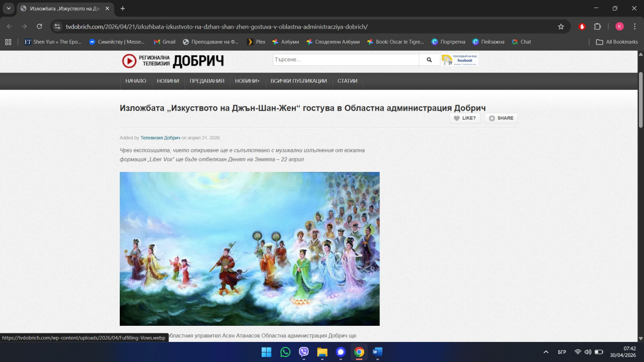Close the Изложбата tab
This screenshot has width=644, height=362.
click(x=107, y=9)
